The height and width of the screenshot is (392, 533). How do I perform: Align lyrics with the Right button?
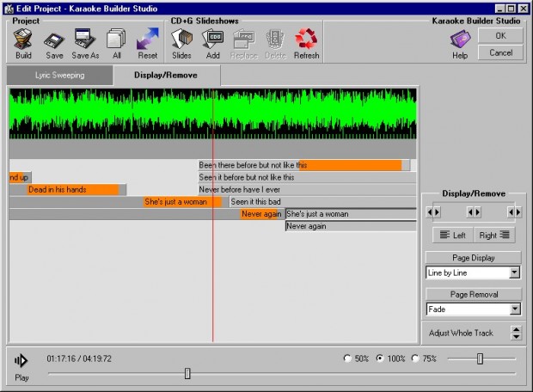(x=494, y=235)
